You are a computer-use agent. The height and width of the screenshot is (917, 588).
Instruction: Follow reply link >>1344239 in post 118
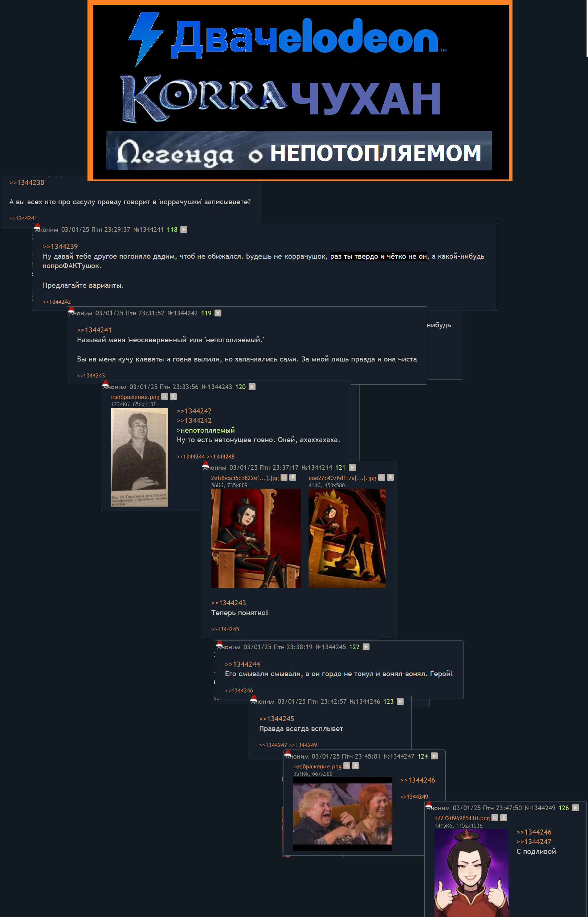click(60, 246)
